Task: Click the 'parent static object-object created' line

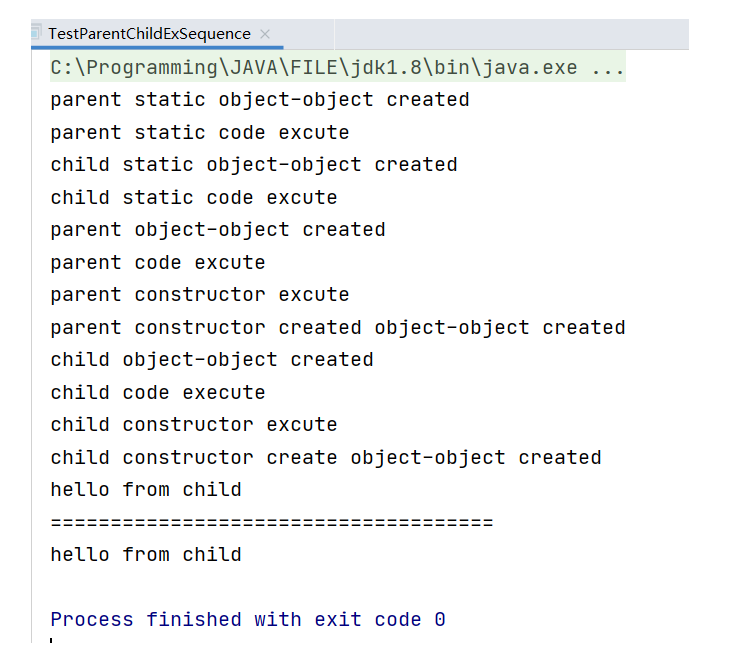Action: [x=260, y=100]
